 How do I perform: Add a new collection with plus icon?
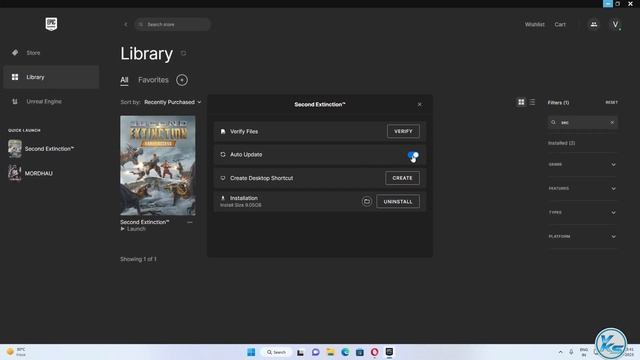[x=182, y=80]
